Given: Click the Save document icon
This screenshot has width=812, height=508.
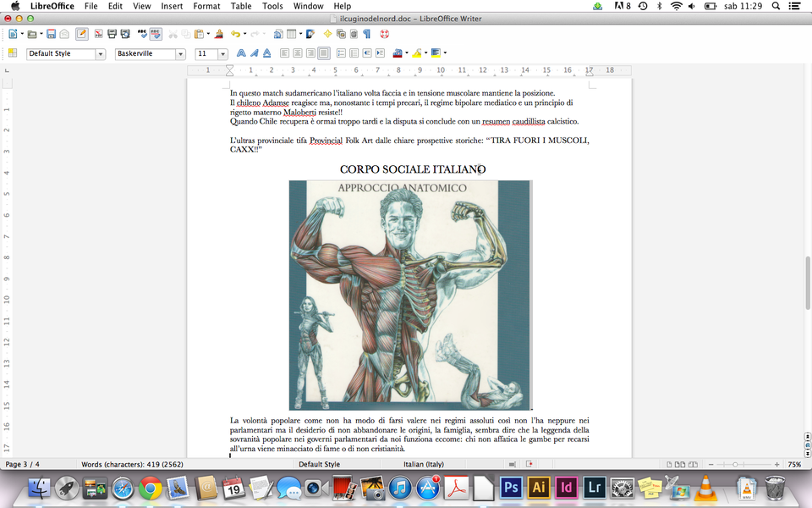Looking at the screenshot, I should (52, 34).
